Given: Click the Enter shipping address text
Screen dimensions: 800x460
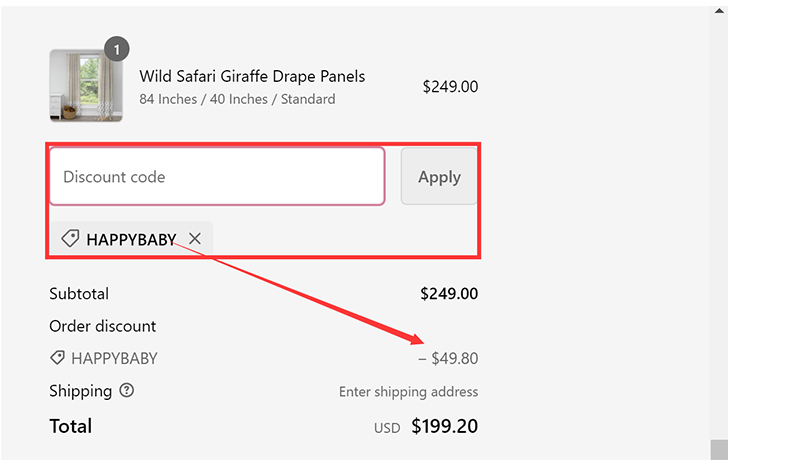Looking at the screenshot, I should 408,392.
